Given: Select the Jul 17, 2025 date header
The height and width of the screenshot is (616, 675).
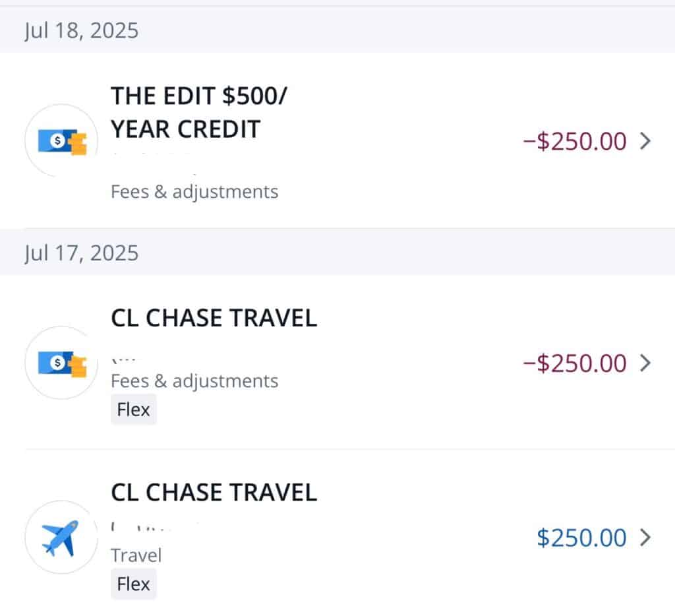Looking at the screenshot, I should coord(82,253).
